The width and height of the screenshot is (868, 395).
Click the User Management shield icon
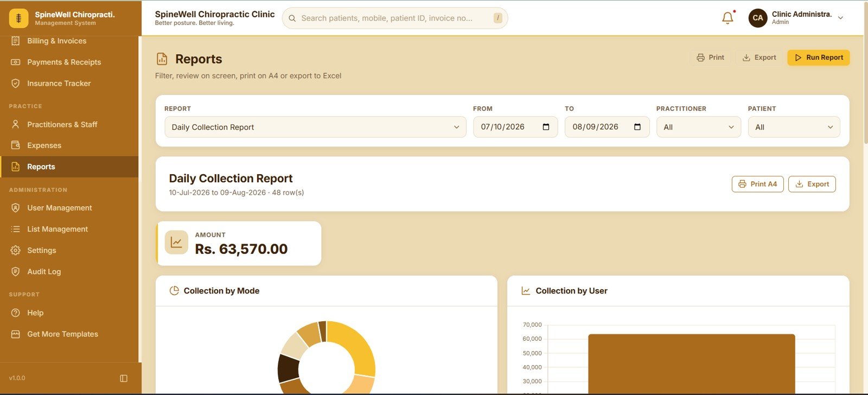[x=16, y=208]
